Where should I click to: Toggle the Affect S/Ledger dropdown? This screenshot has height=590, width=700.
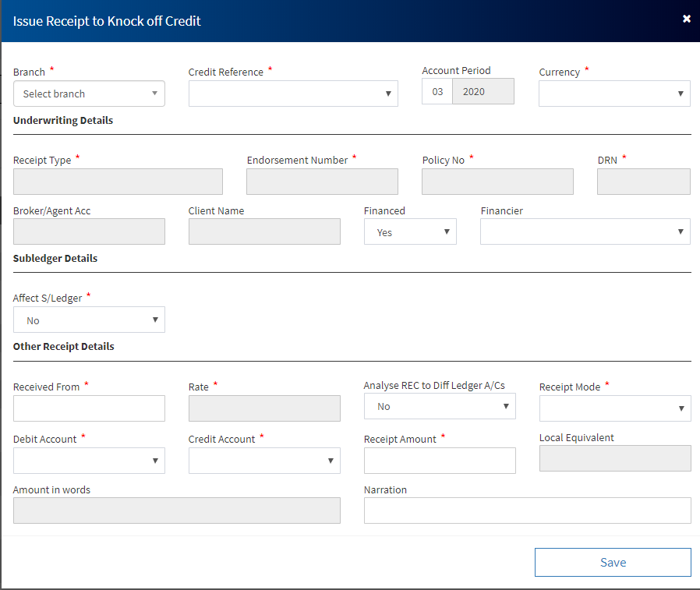pyautogui.click(x=89, y=320)
